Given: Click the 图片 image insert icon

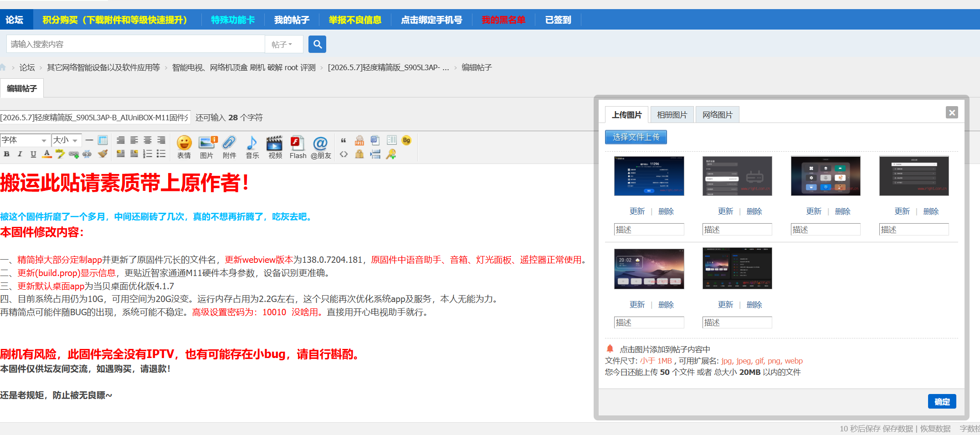Looking at the screenshot, I should point(207,147).
